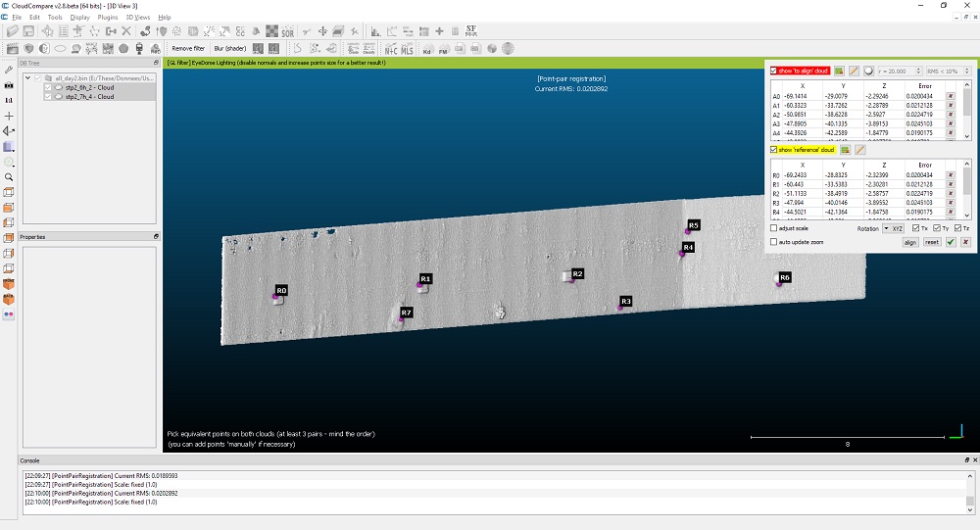Enable the adjust scale checkbox
This screenshot has height=530, width=980.
[774, 228]
